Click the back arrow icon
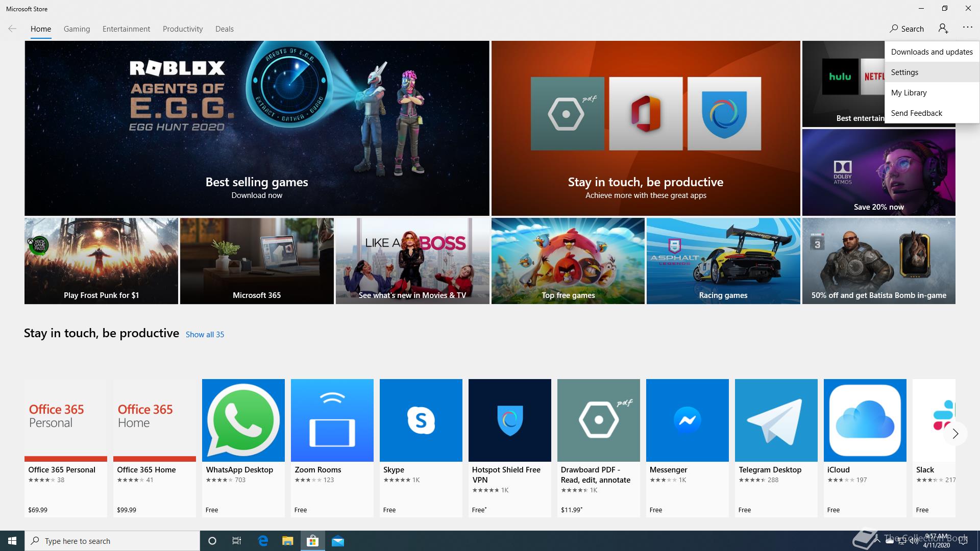The height and width of the screenshot is (551, 980). [x=12, y=29]
